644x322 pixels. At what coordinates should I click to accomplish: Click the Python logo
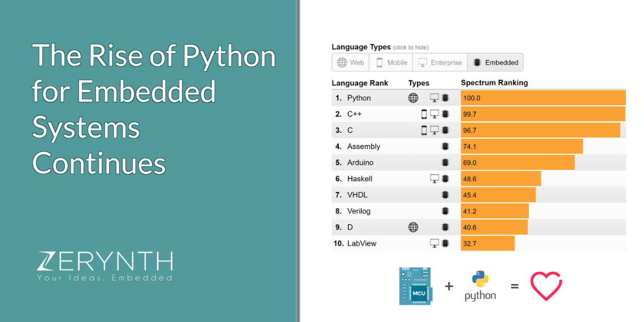point(480,286)
